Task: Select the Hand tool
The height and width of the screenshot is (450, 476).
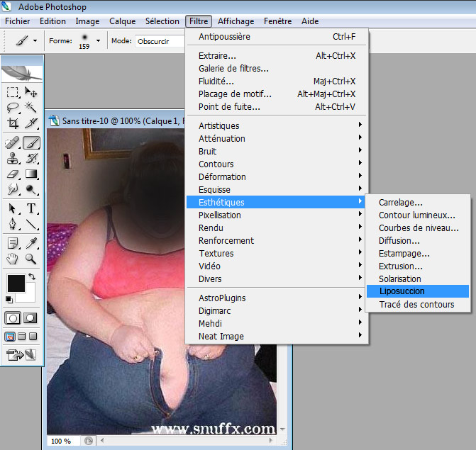Action: (x=13, y=259)
